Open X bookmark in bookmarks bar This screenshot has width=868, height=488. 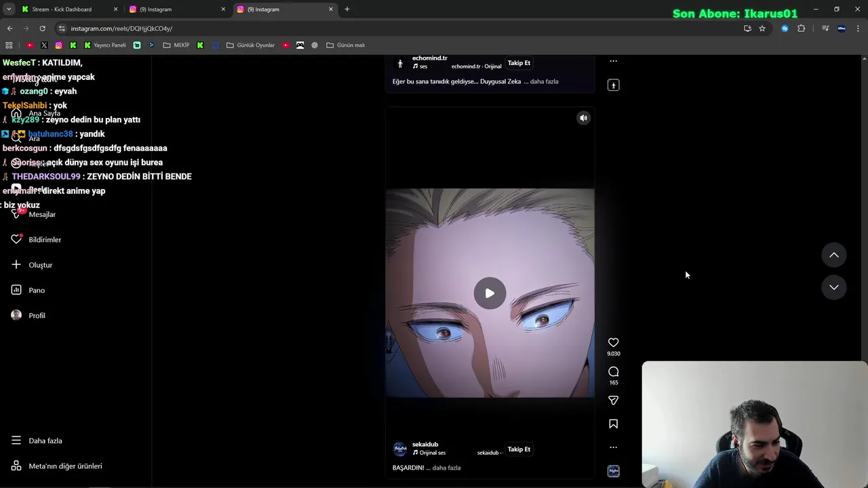point(44,45)
